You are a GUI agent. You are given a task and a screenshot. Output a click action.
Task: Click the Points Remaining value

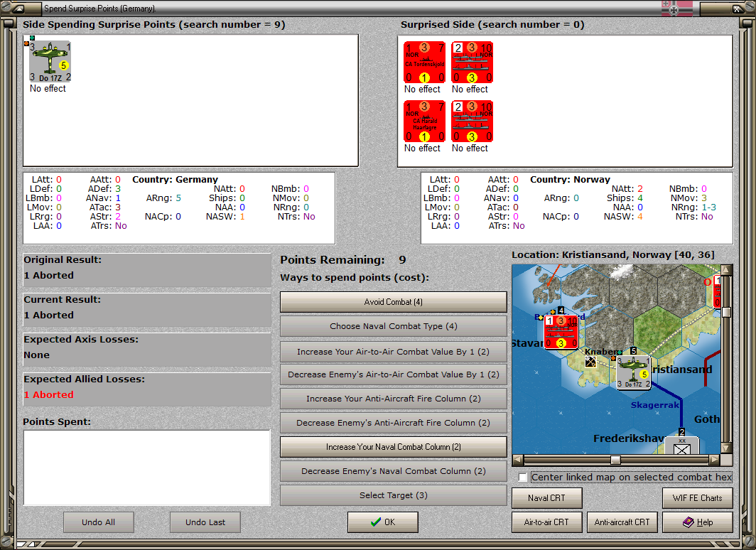point(403,260)
